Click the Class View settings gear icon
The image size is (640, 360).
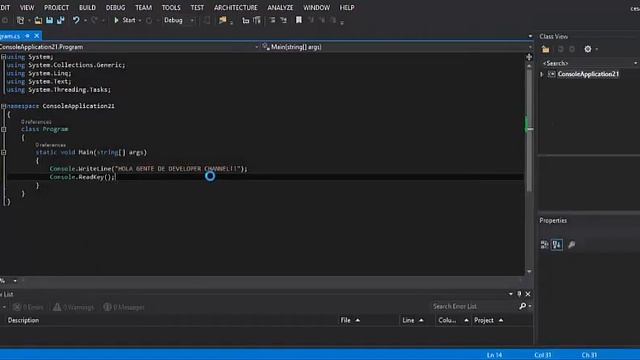point(588,49)
